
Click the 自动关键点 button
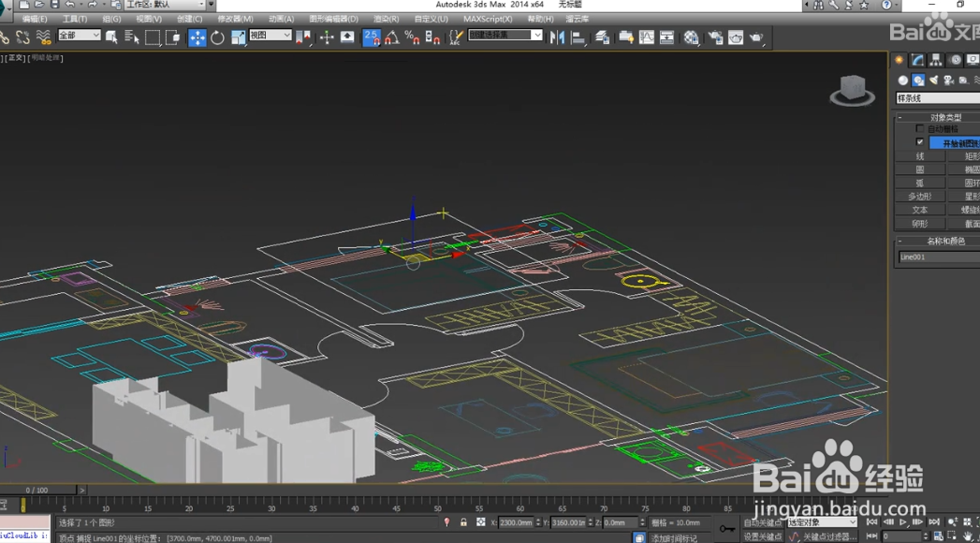pyautogui.click(x=762, y=522)
